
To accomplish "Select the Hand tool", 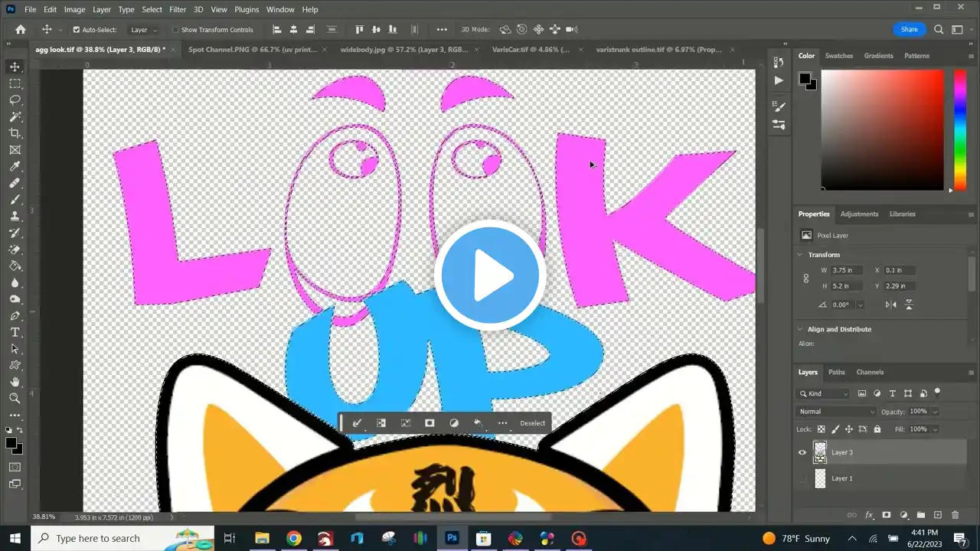I will (x=15, y=381).
